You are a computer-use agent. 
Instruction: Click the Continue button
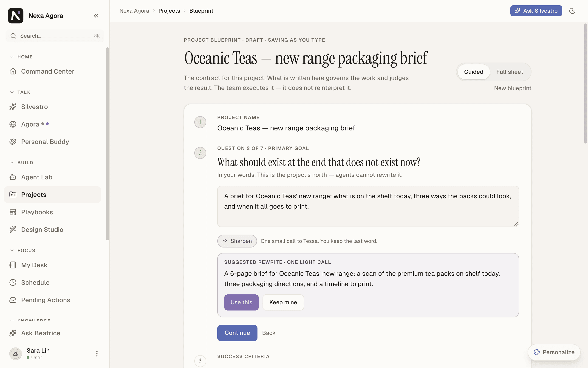pyautogui.click(x=237, y=333)
